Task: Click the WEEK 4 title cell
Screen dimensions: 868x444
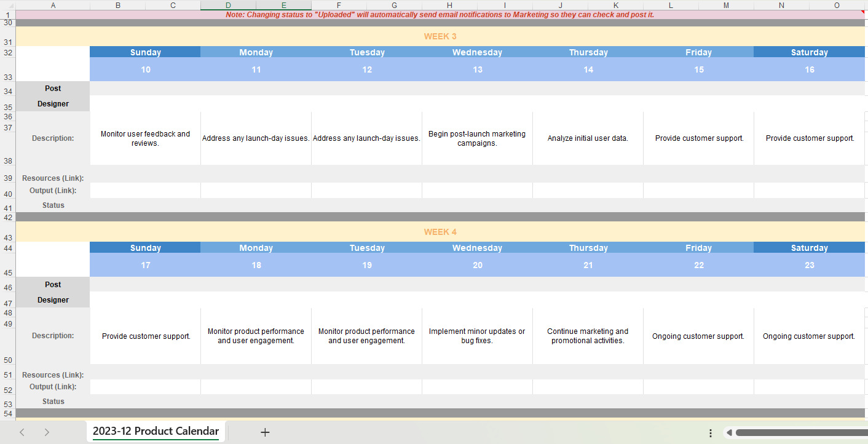Action: coord(440,232)
